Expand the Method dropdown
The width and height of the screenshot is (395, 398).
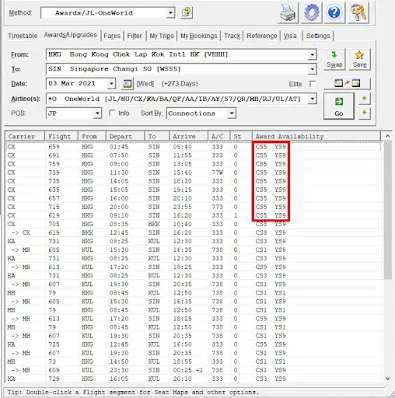pyautogui.click(x=170, y=13)
